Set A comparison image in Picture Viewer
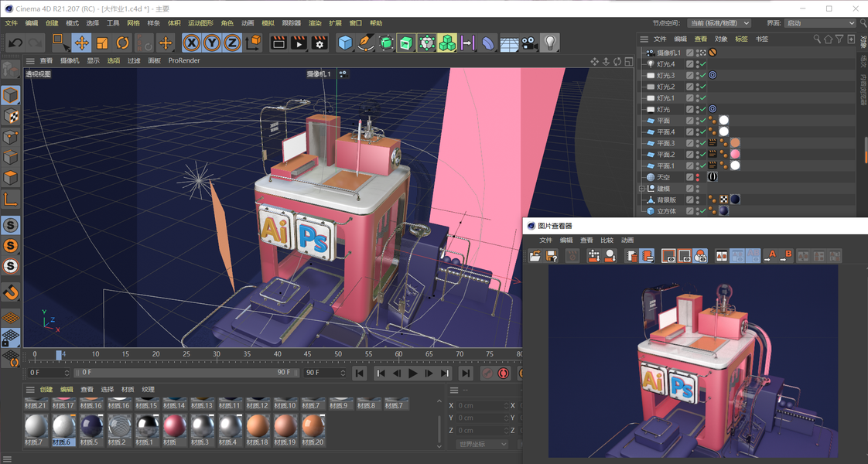 [770, 255]
